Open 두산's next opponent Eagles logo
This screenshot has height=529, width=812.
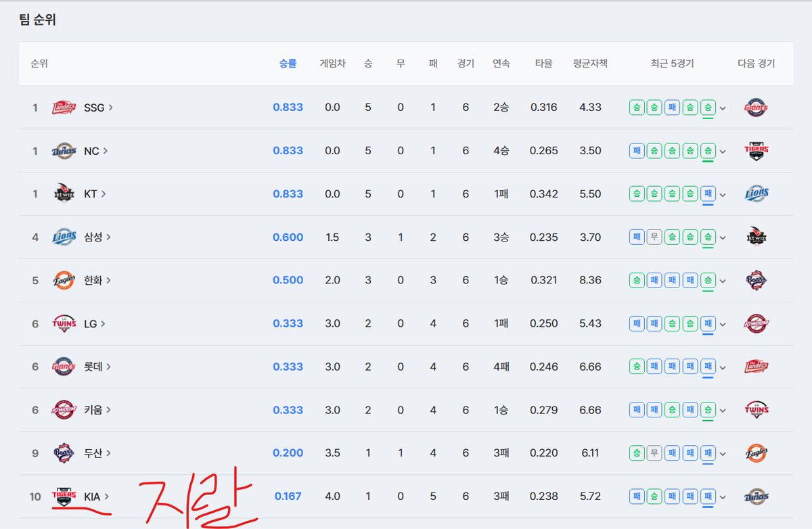[x=756, y=453]
